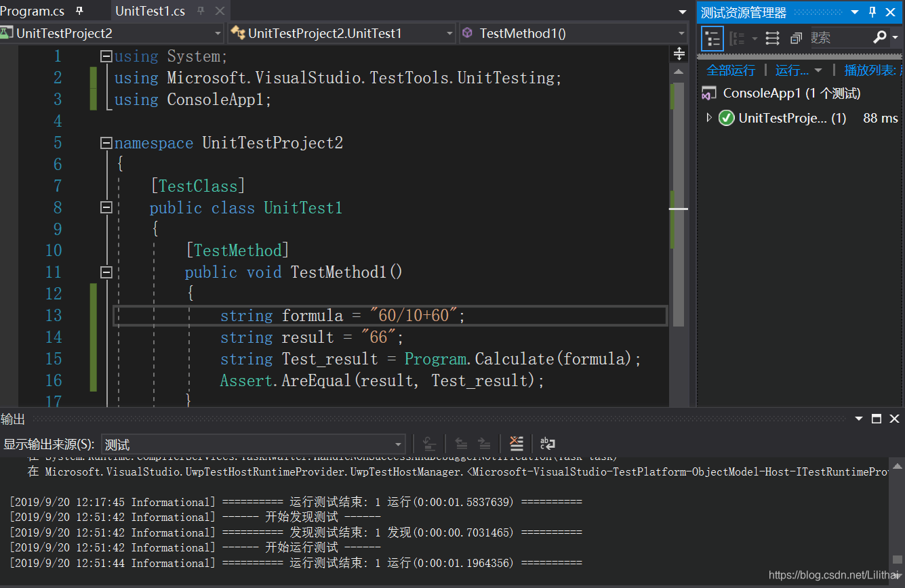
Task: Open the TestMethod1() member dropdown
Action: pos(681,33)
